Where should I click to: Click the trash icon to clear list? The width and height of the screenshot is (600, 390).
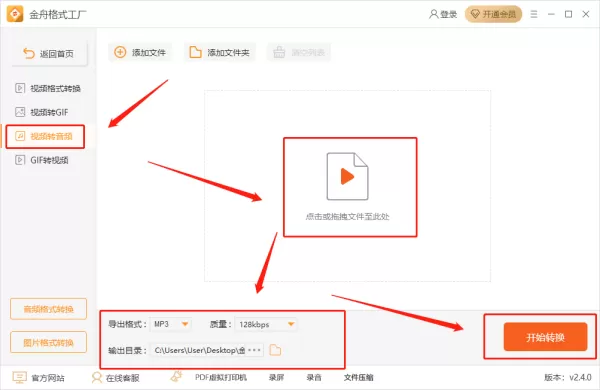click(279, 52)
